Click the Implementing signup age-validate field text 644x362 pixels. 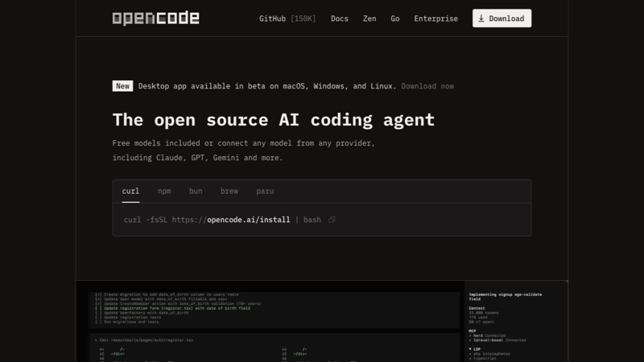pyautogui.click(x=506, y=296)
